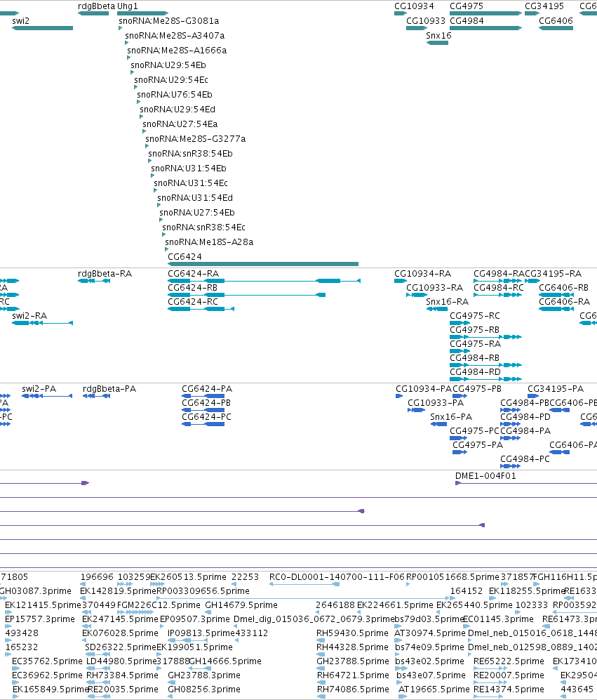Select the CG4984-PD protein label
This screenshot has height=700, width=597.
pyautogui.click(x=525, y=417)
